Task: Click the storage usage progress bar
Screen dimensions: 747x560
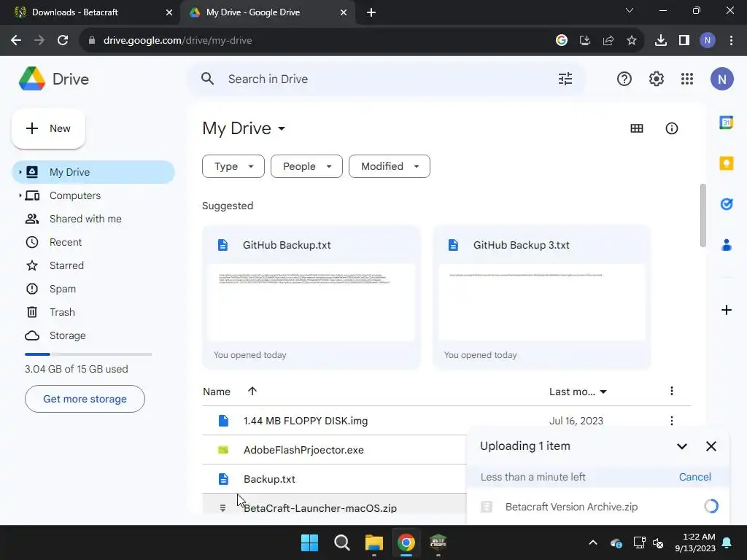Action: click(x=88, y=354)
